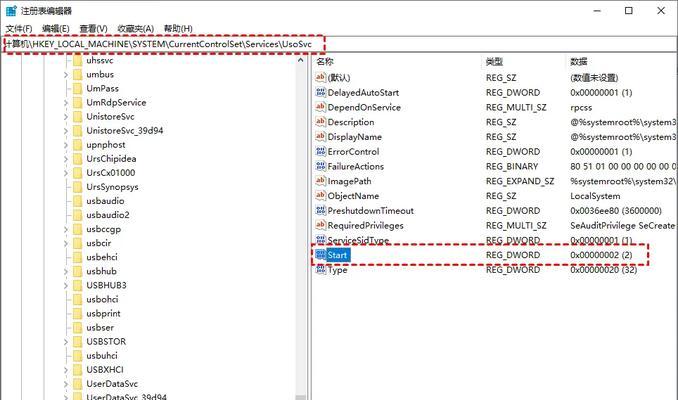
Task: Click the PreshutdownTimeout DWORD icon
Action: pyautogui.click(x=320, y=210)
